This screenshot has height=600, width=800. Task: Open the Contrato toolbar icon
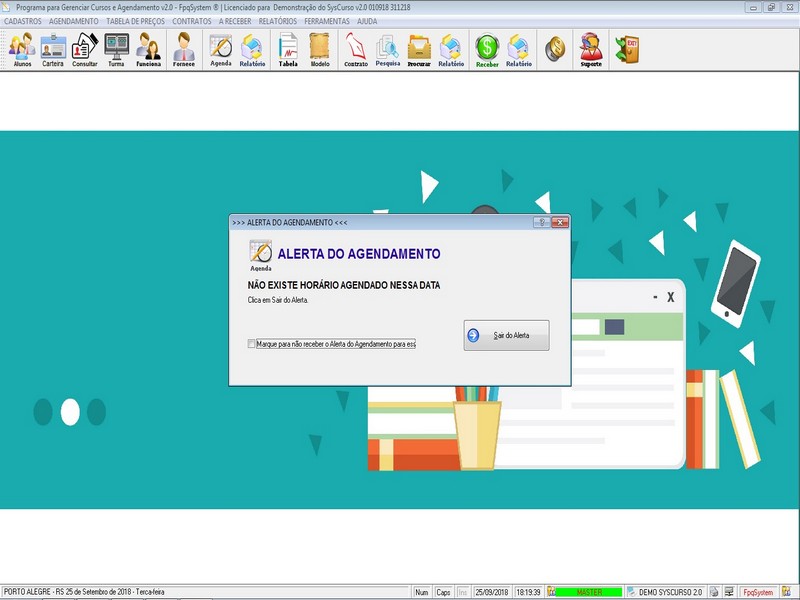click(355, 48)
